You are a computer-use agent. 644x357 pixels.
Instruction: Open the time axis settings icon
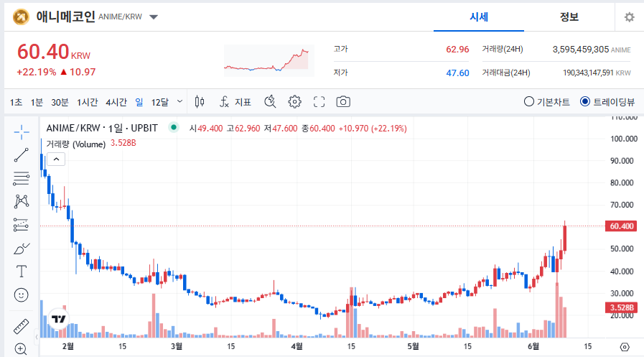click(x=625, y=347)
